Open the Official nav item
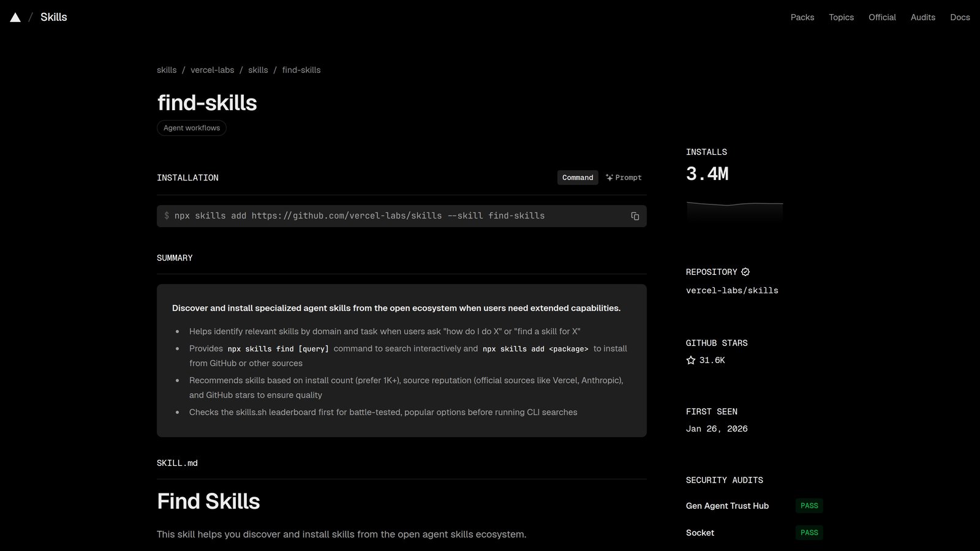Image resolution: width=980 pixels, height=551 pixels. tap(882, 17)
